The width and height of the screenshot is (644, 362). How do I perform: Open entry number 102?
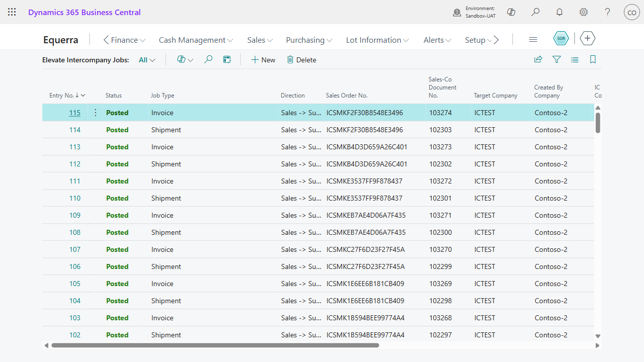coord(74,335)
